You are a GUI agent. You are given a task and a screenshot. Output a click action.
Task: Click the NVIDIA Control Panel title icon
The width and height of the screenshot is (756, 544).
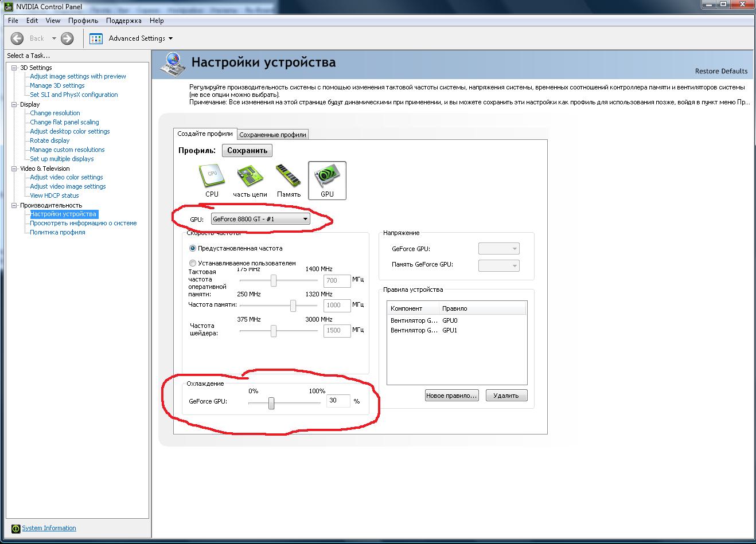(9, 7)
